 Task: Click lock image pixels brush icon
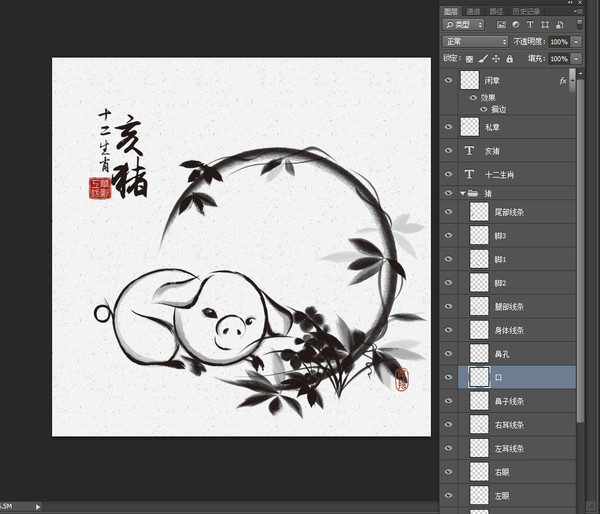(x=483, y=59)
